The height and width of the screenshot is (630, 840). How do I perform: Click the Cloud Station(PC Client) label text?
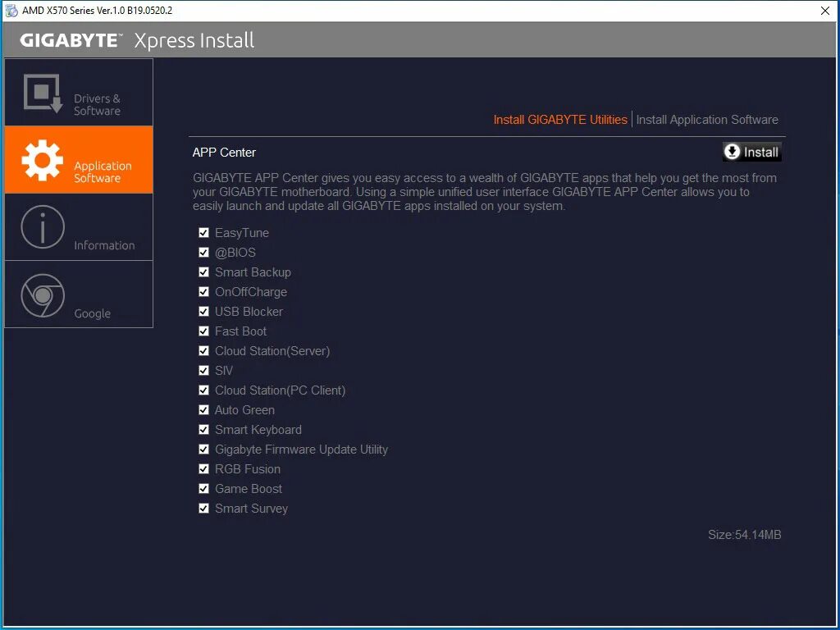click(x=281, y=390)
